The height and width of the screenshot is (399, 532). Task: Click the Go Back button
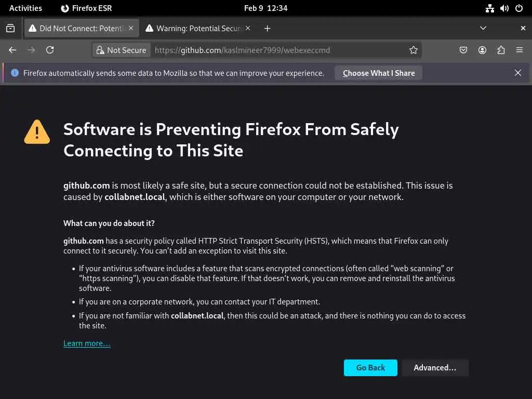(370, 368)
